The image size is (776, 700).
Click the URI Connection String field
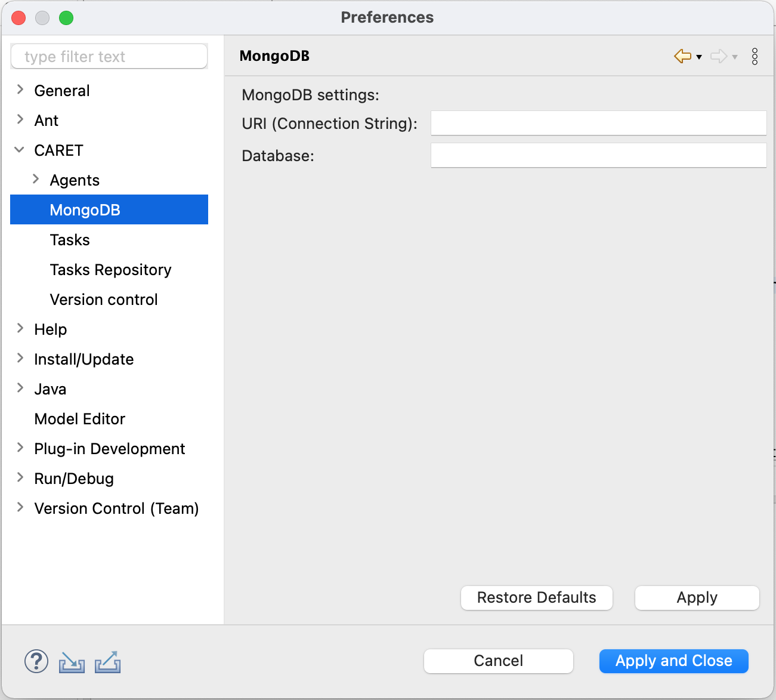598,123
